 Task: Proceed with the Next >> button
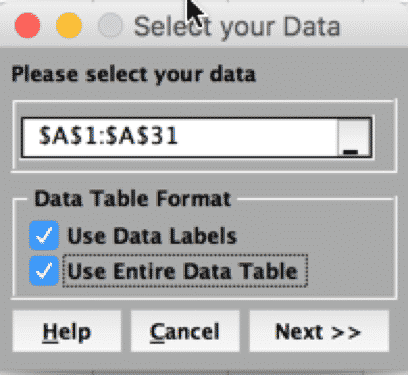tap(319, 331)
